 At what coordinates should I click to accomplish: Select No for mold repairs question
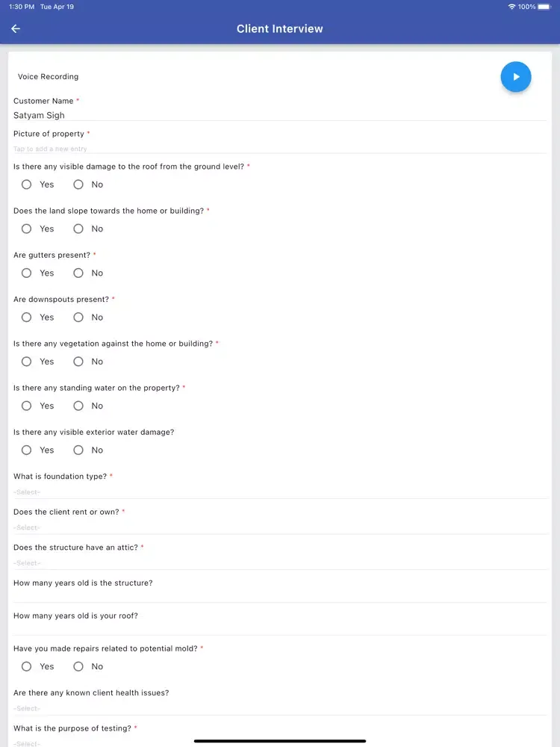[78, 666]
